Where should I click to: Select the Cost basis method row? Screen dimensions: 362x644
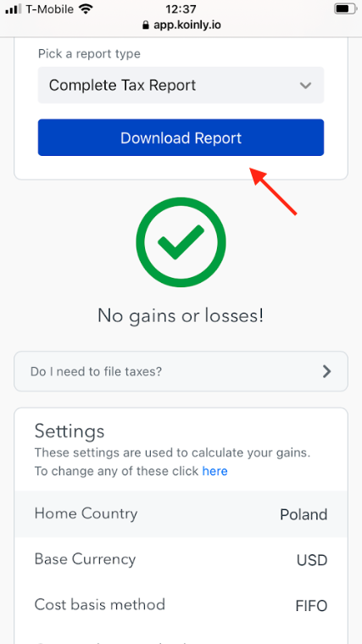coord(181,605)
